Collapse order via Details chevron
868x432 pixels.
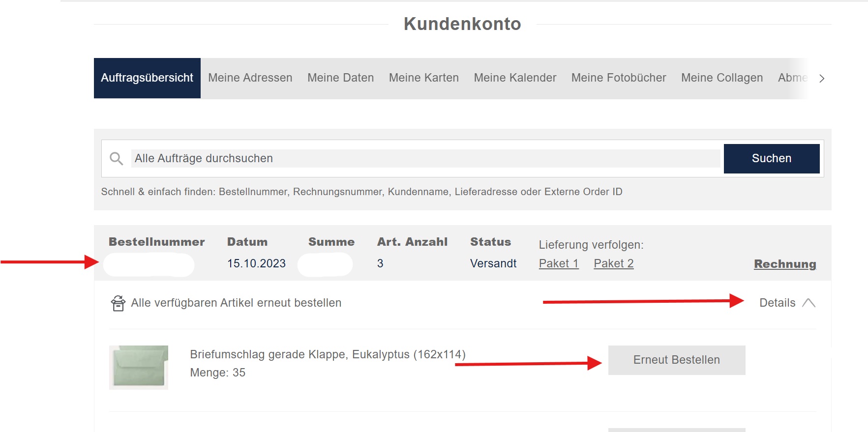point(808,303)
